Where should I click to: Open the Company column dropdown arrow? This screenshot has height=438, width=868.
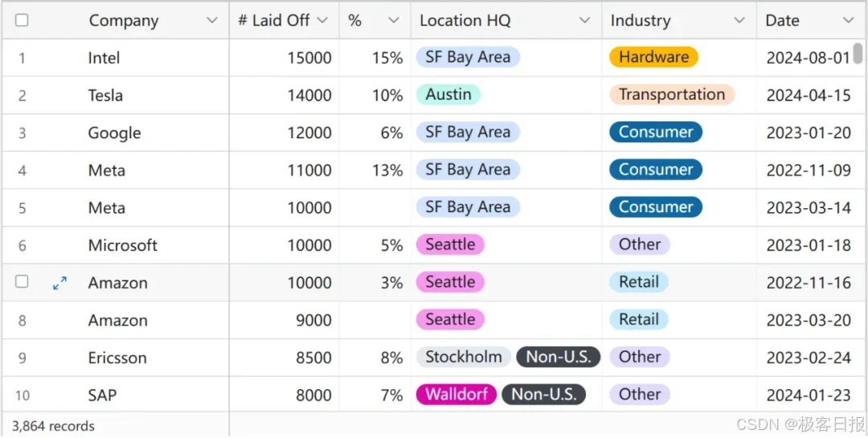coord(211,20)
